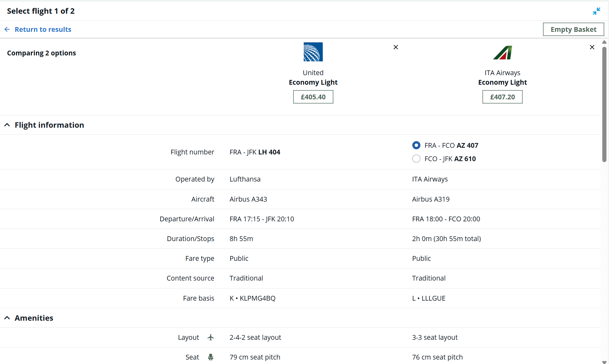This screenshot has width=609, height=364.
Task: Click the Fare type row label
Action: (x=199, y=258)
